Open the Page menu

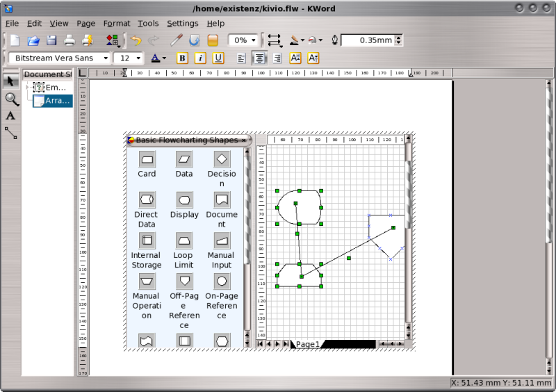[x=85, y=24]
